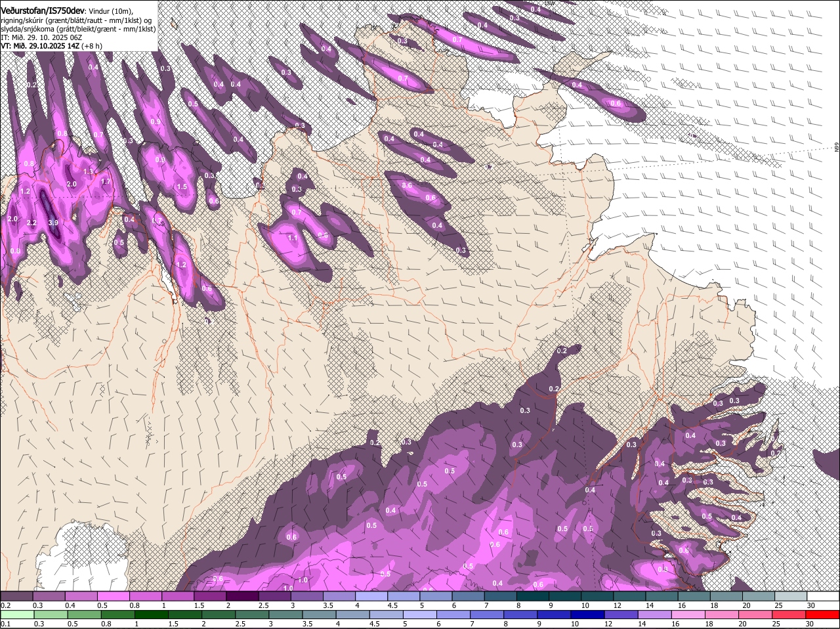
Task: Select the '(+8 h)' forecast offset text
Action: tap(92, 46)
